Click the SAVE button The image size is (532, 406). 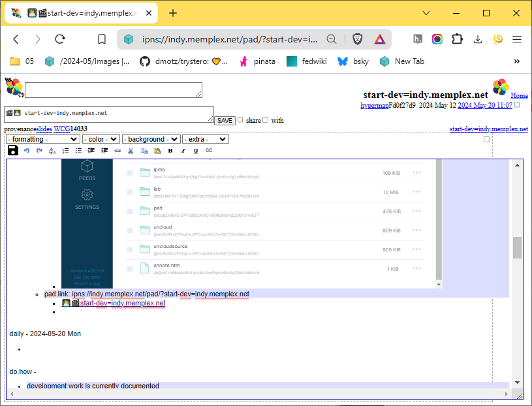[225, 120]
